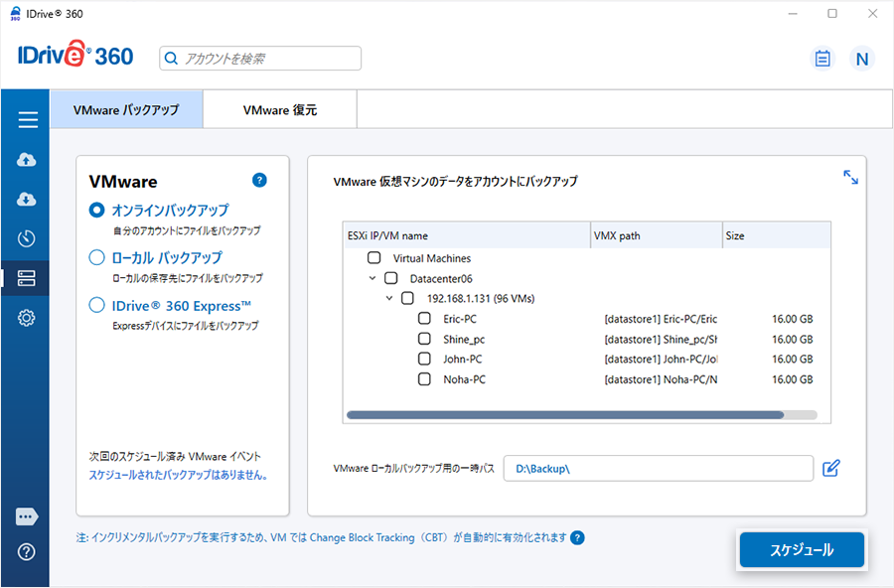This screenshot has width=894, height=588.
Task: Collapse the Datacenter06 tree node
Action: (372, 279)
